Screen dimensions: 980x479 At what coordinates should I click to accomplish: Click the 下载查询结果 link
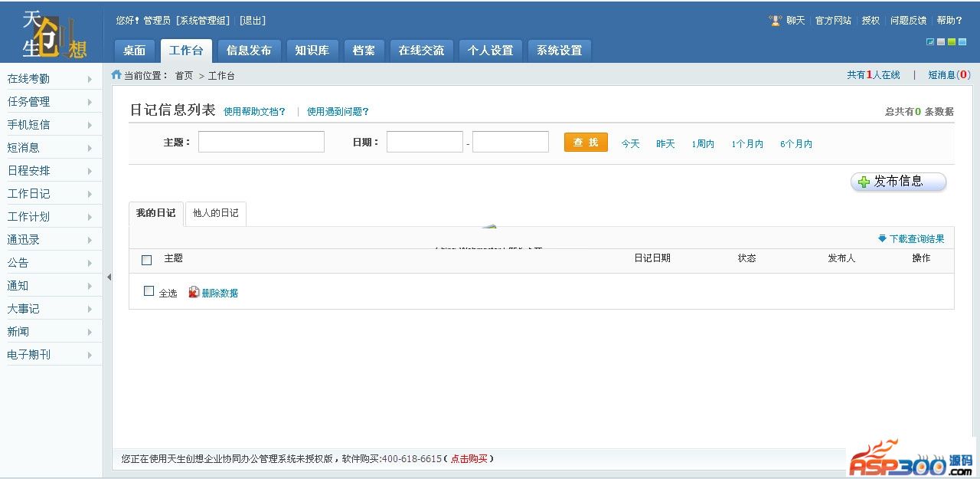point(916,239)
